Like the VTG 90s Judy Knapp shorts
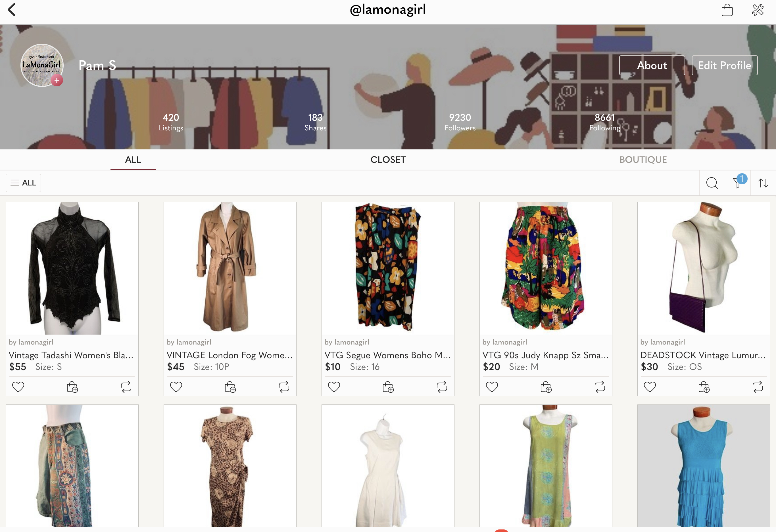The height and width of the screenshot is (532, 776). click(x=492, y=387)
